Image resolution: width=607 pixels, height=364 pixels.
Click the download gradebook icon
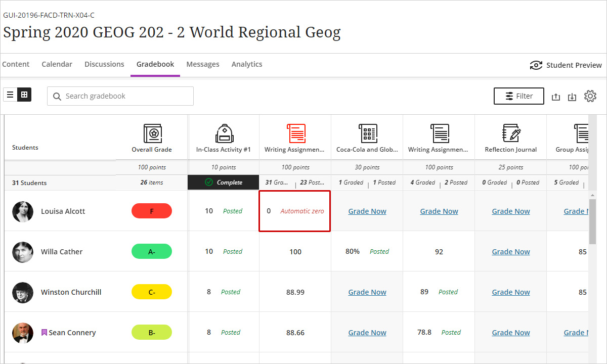[x=572, y=97]
